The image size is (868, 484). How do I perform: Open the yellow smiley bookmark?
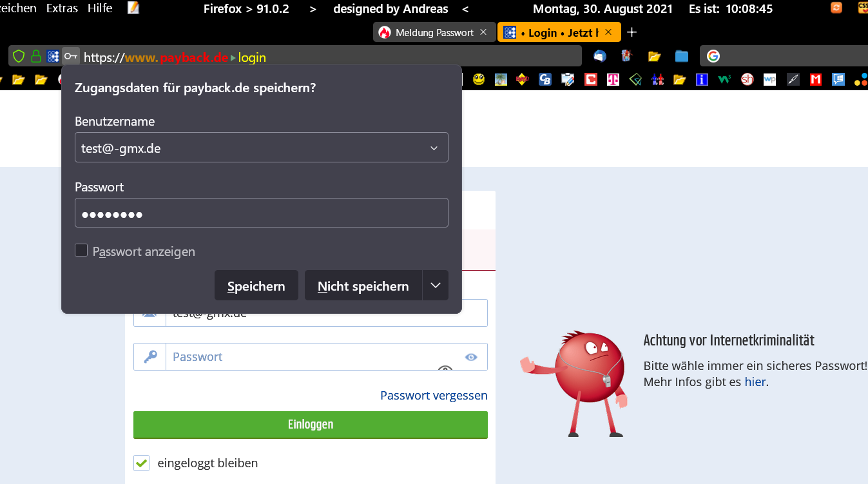[479, 80]
